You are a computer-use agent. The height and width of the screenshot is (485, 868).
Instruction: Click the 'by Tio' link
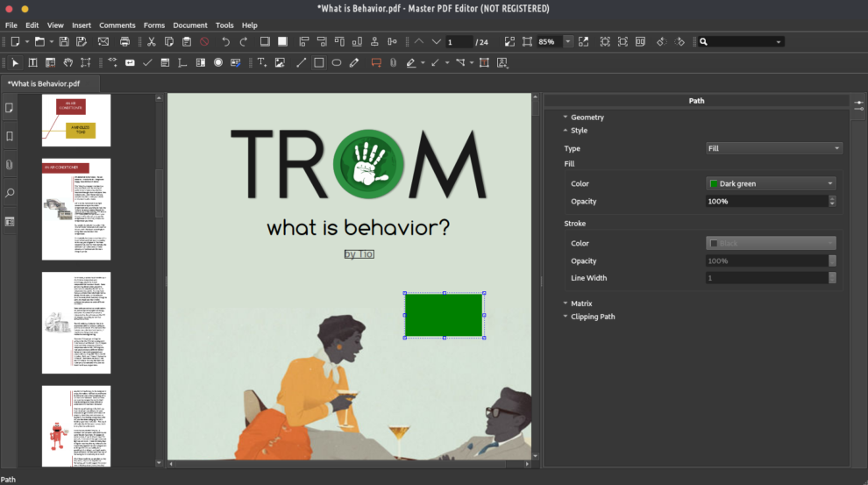click(x=359, y=253)
